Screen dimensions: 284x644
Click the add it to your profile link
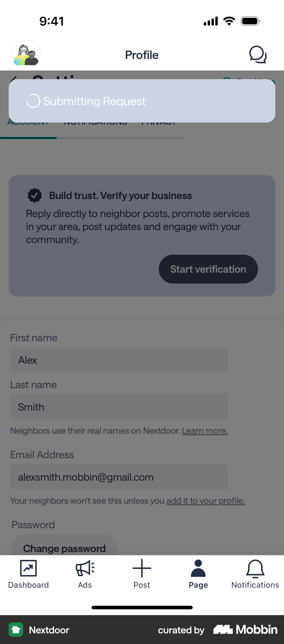point(205,501)
